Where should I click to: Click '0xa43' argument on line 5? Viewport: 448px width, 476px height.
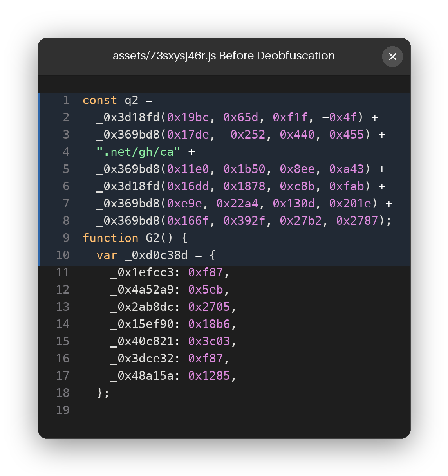pyautogui.click(x=347, y=169)
